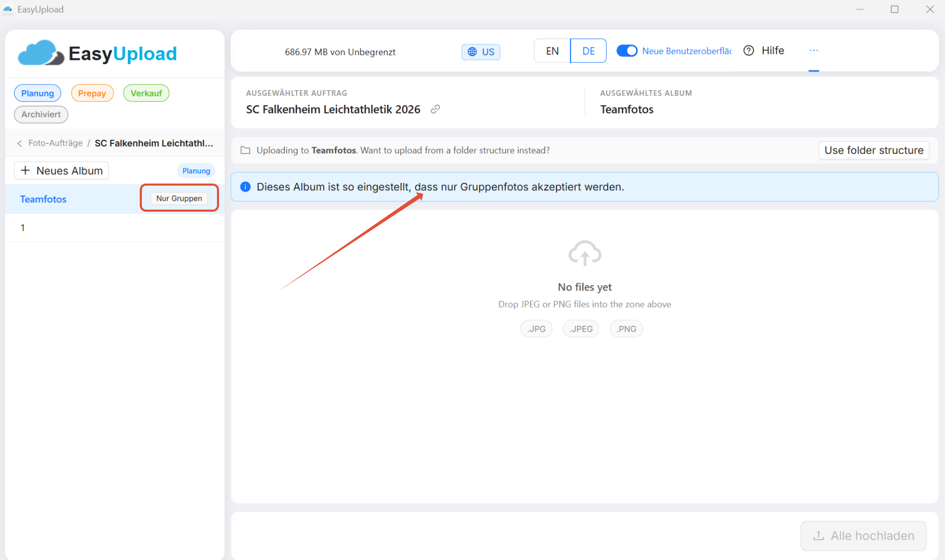The height and width of the screenshot is (560, 945).
Task: Click the .JPEG file type chip
Action: coord(581,329)
